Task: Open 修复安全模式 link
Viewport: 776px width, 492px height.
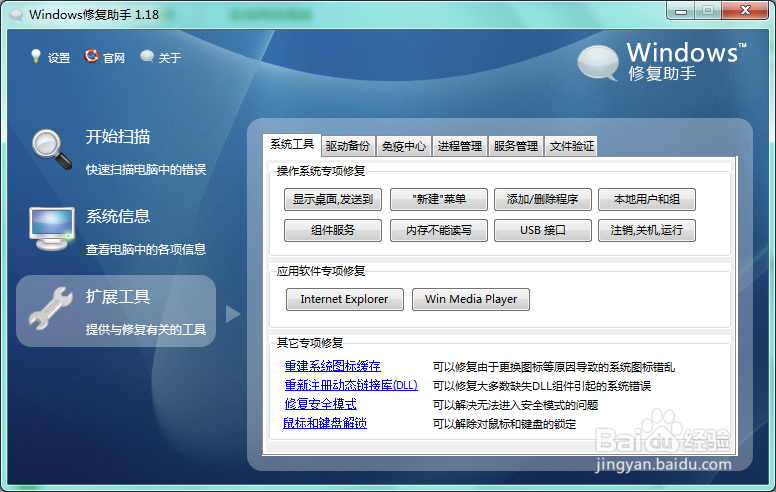Action: [x=321, y=404]
